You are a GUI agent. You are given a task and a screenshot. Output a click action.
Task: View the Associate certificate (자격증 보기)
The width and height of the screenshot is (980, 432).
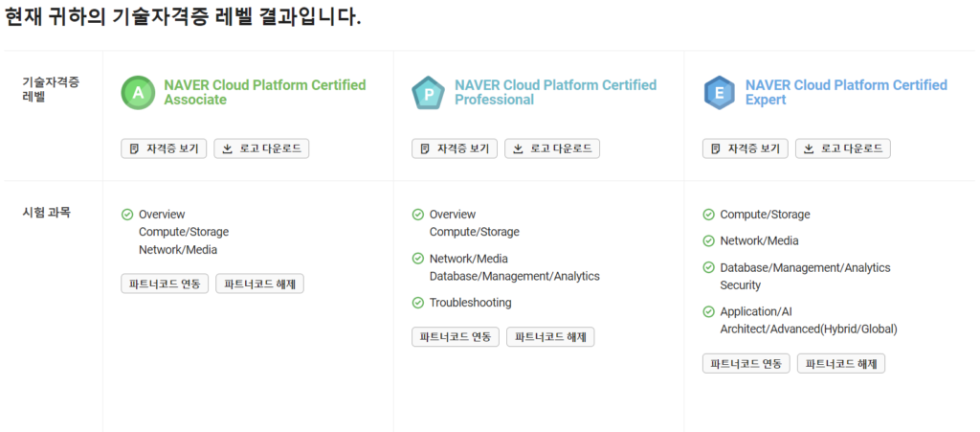point(164,148)
